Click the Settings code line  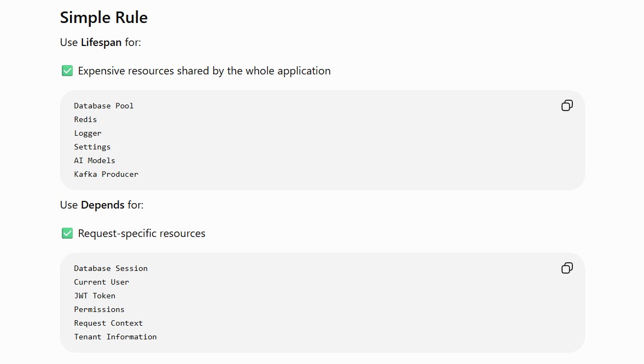point(92,147)
